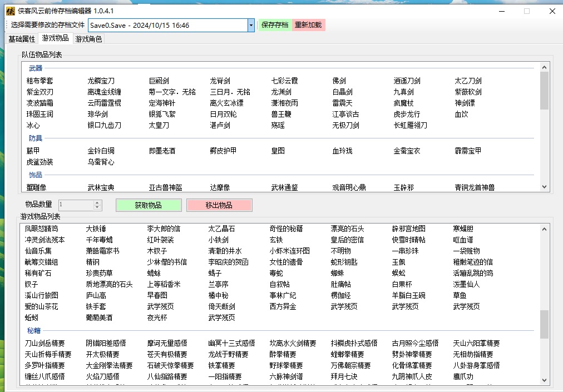Screen dimensions: 563x392
Task: Select weapon 潇湘夜雨
Action: pyautogui.click(x=285, y=103)
